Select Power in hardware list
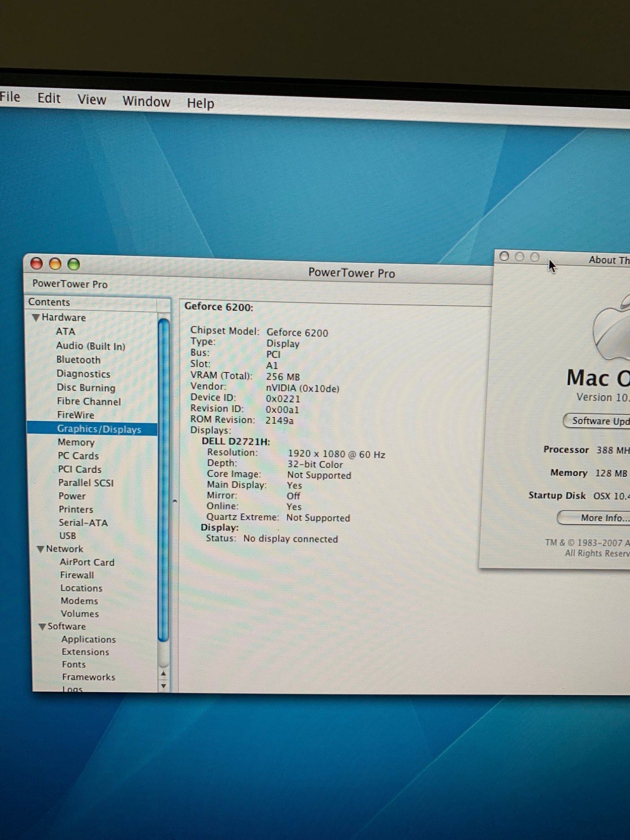 (x=72, y=496)
